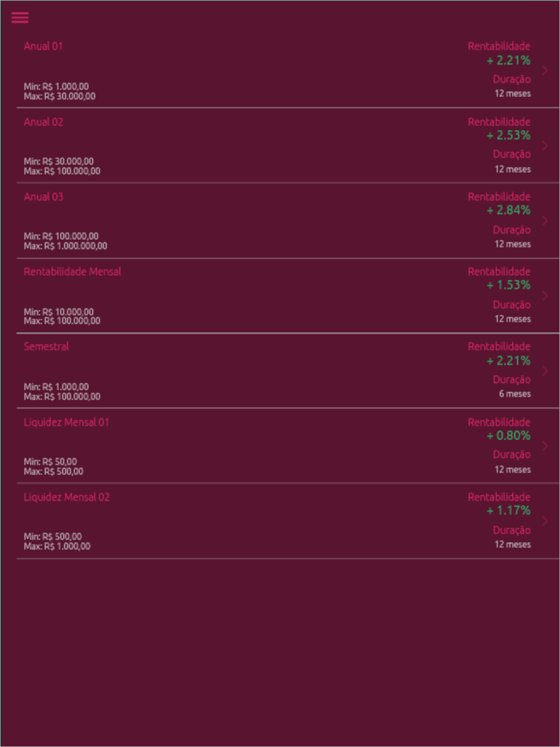Tap the chevron on Rentabilidade Mensal card
Image resolution: width=560 pixels, height=747 pixels.
[x=546, y=295]
